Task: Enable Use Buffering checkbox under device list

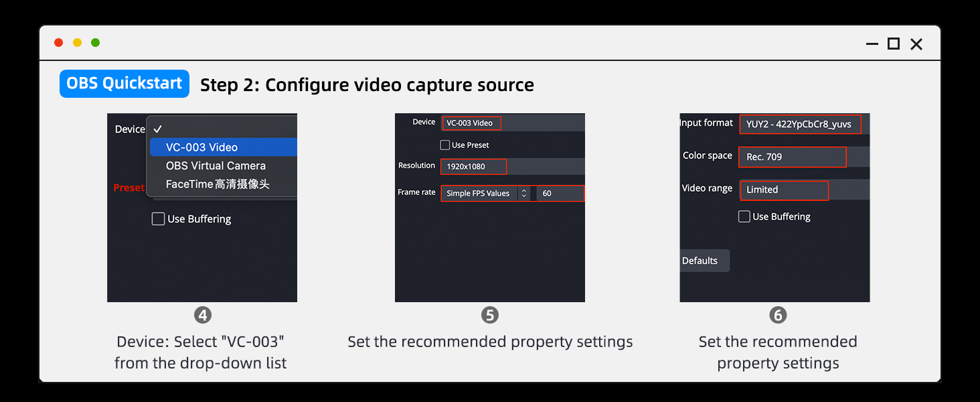Action: 159,219
